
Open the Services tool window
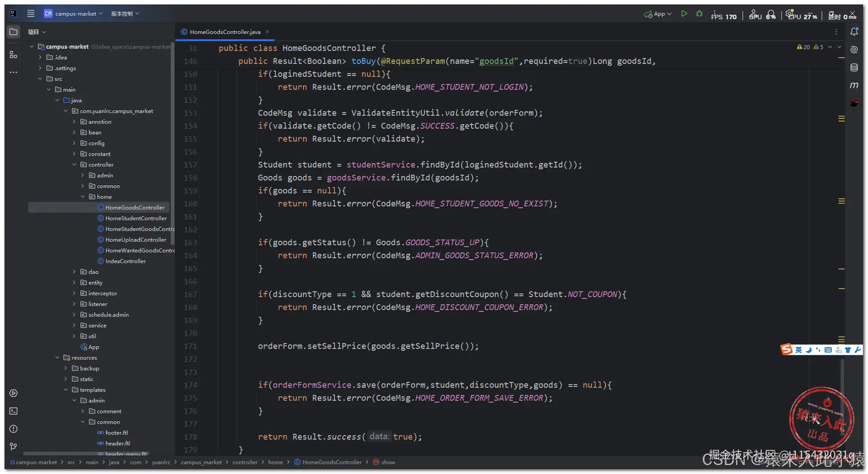[13, 393]
